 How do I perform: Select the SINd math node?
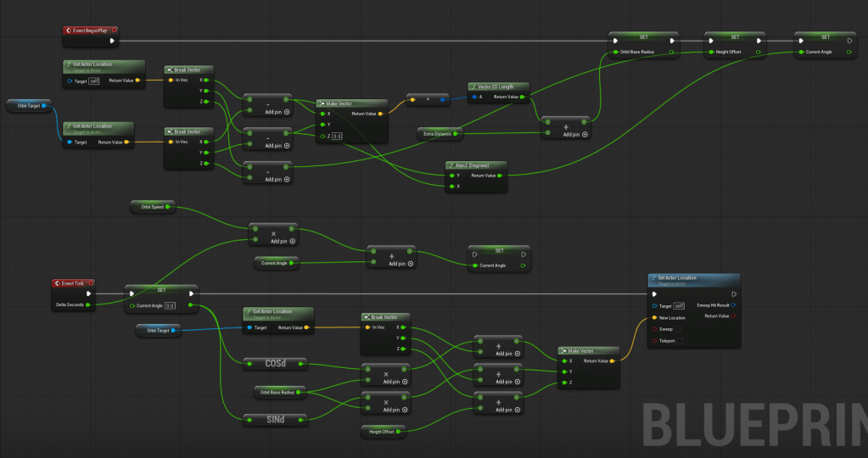pos(274,419)
